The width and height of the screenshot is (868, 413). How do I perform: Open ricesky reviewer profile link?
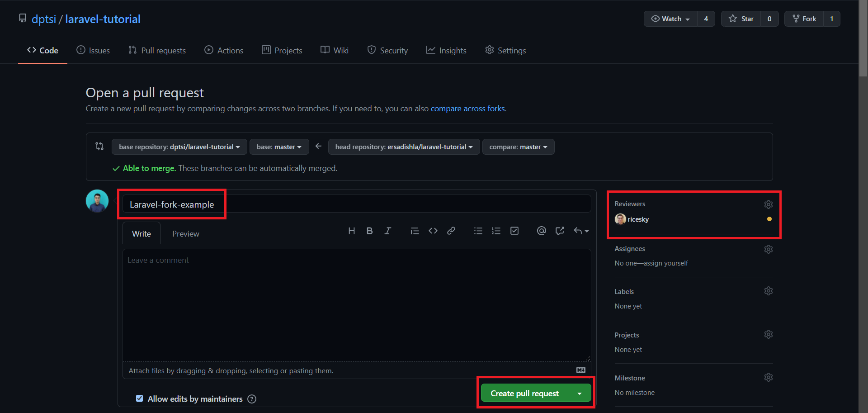click(638, 219)
